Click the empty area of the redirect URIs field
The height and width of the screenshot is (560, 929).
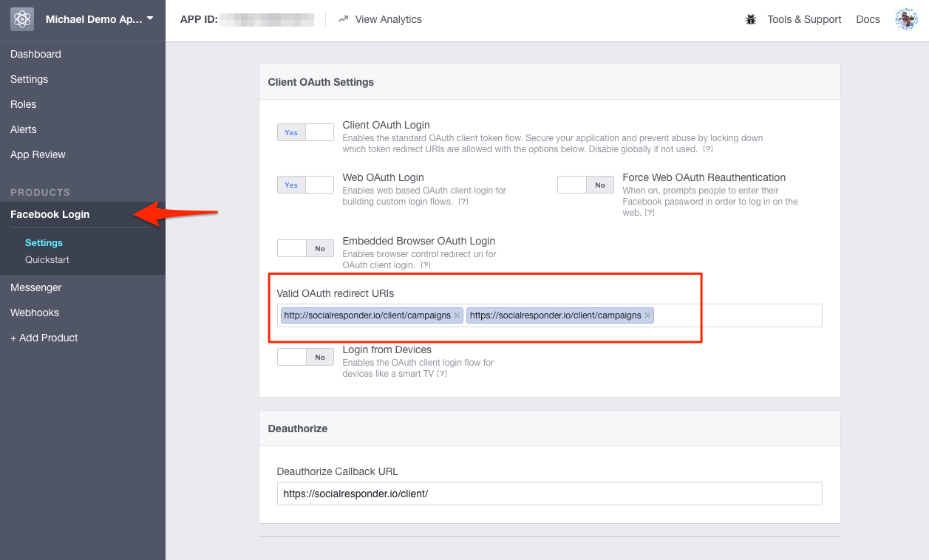tap(738, 315)
